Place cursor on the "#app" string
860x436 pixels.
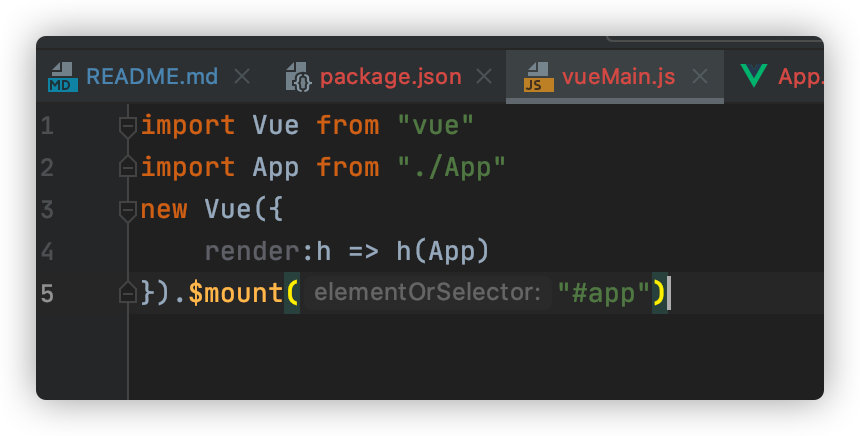tap(604, 293)
